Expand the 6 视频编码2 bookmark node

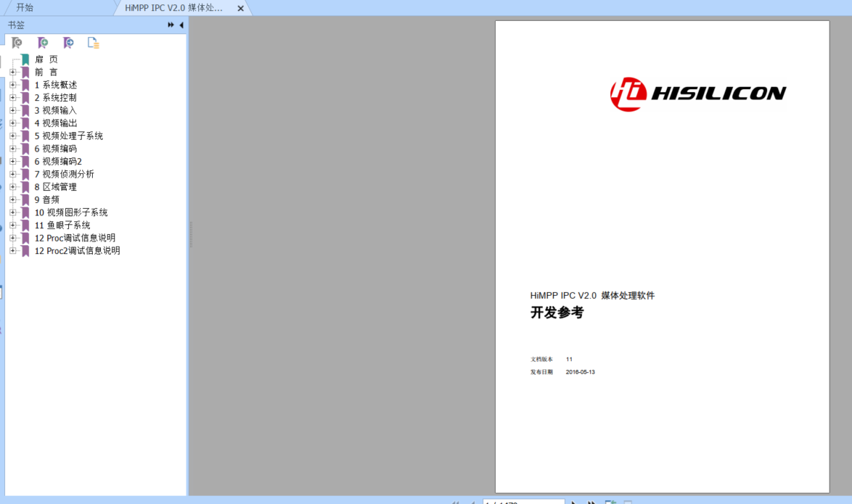pos(13,161)
